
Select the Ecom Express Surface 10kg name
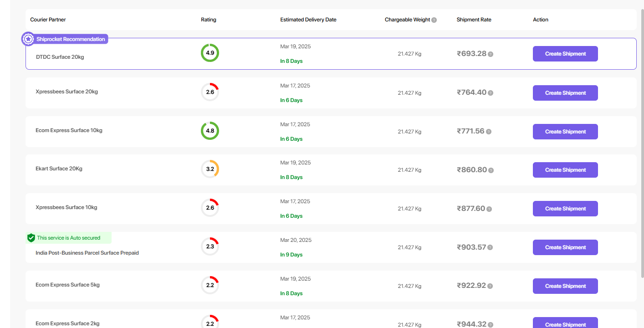pyautogui.click(x=69, y=130)
